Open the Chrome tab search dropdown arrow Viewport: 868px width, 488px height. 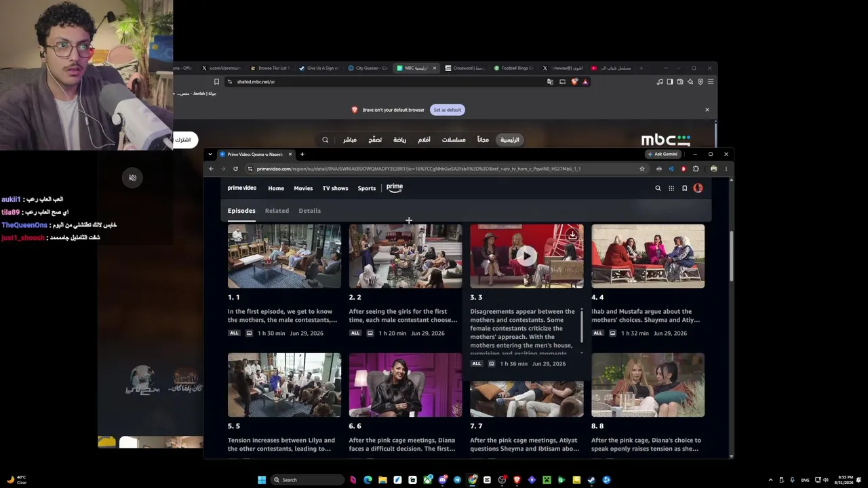tap(210, 155)
